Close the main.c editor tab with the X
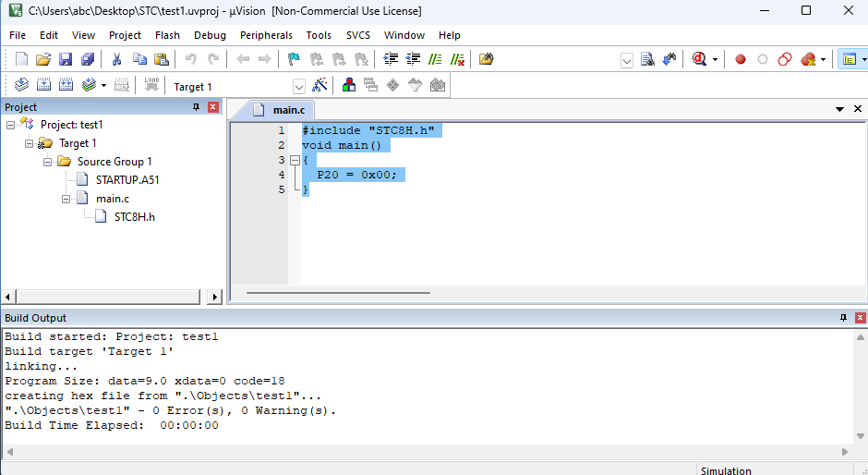Viewport: 868px width, 475px height. [x=858, y=109]
